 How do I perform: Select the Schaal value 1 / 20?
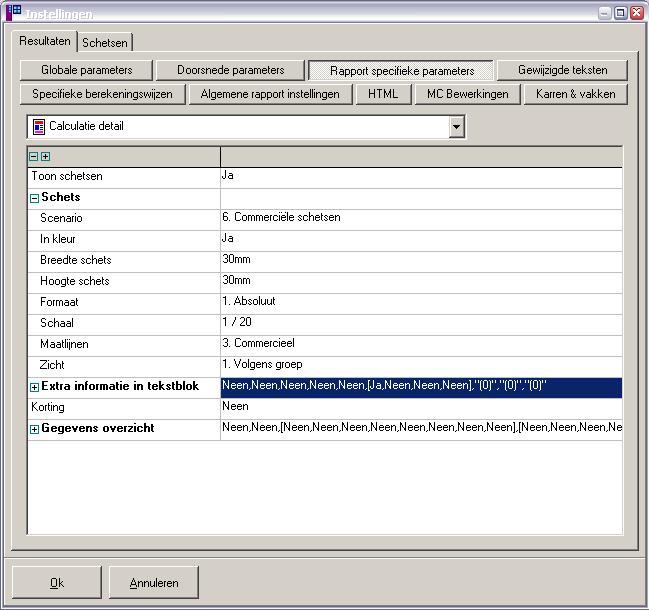[421, 325]
